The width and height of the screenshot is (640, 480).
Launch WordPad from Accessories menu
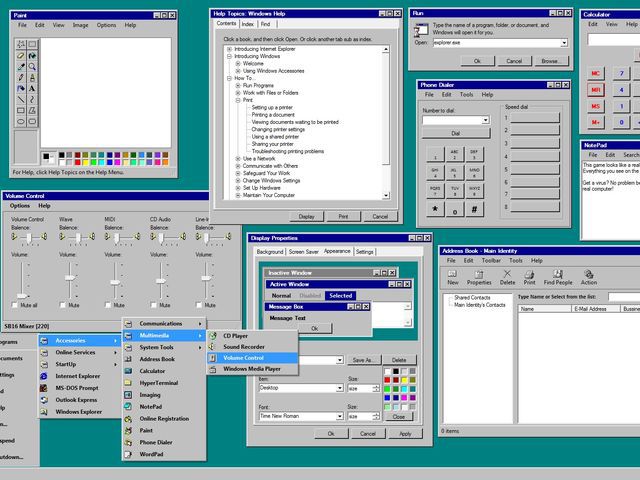[164, 454]
